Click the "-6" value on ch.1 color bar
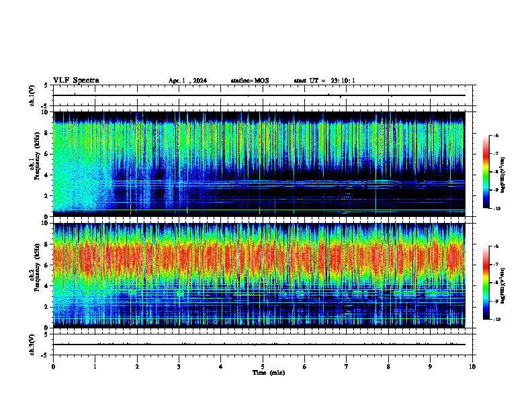This screenshot has width=532, height=411. [x=496, y=136]
